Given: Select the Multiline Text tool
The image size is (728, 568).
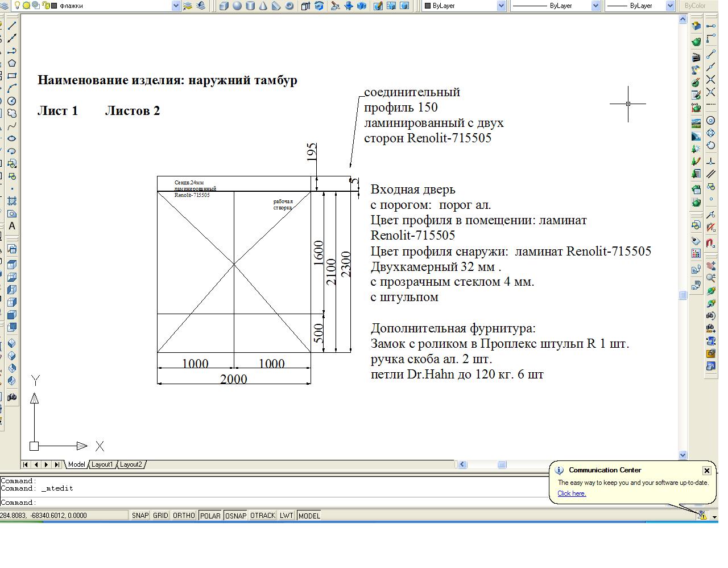Looking at the screenshot, I should 12,226.
